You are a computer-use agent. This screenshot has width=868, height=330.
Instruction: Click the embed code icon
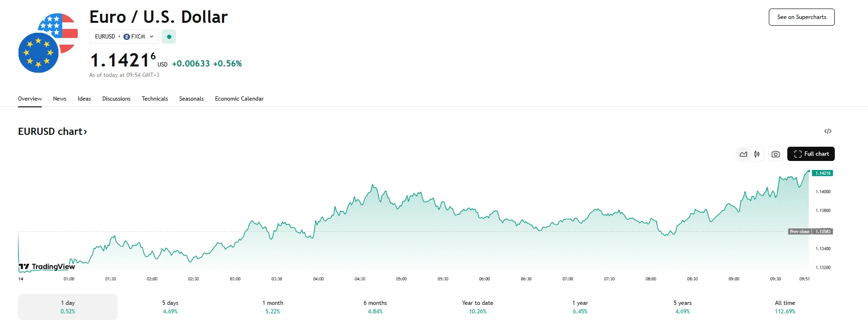828,131
